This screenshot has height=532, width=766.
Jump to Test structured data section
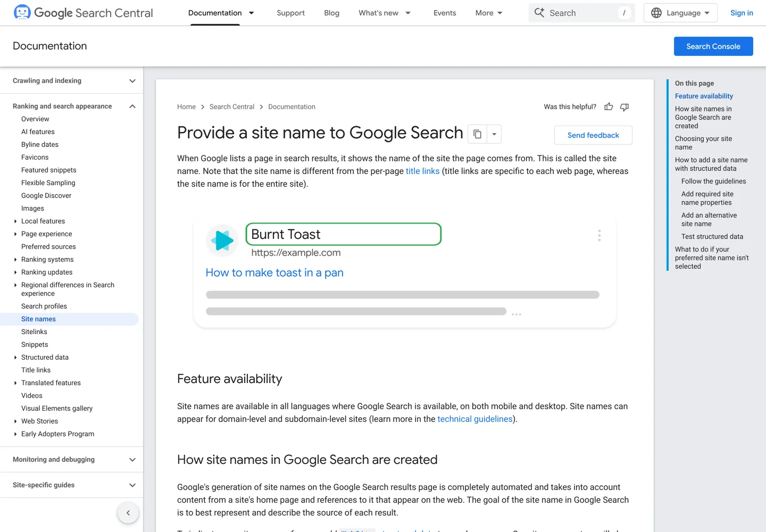coord(712,237)
